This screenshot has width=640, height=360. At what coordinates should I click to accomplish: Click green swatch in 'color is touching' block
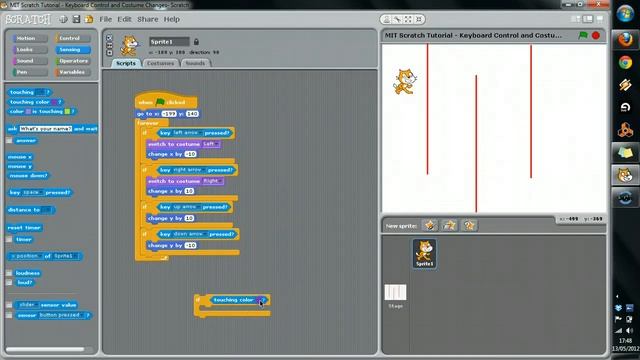67,111
